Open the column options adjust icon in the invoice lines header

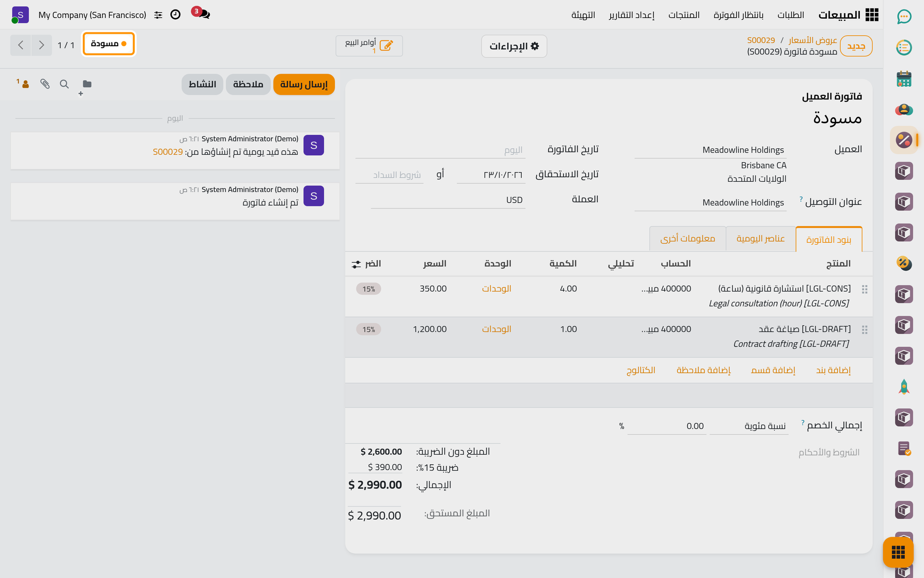click(356, 264)
